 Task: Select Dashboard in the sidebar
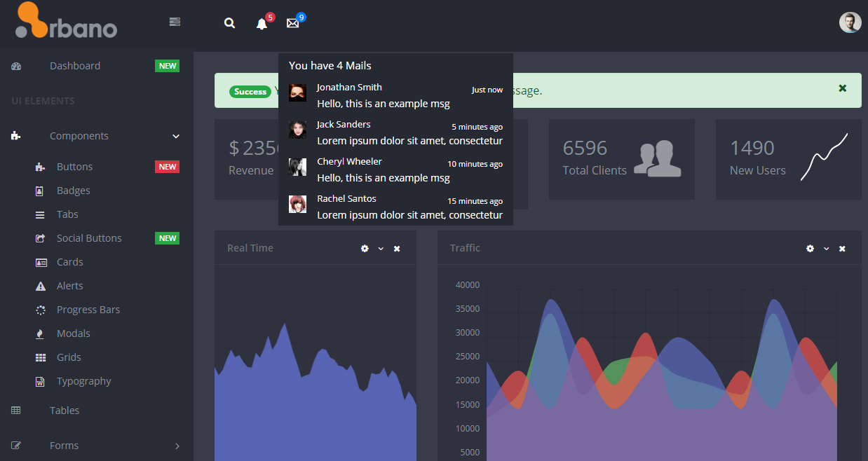click(x=75, y=65)
